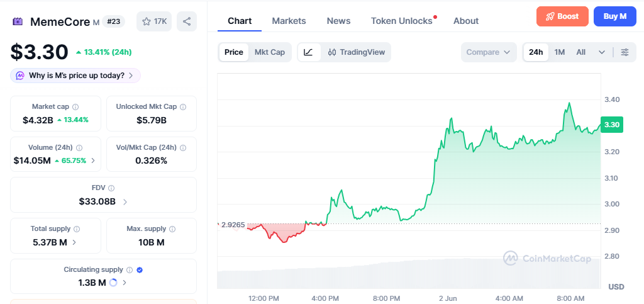Add MemeCore to watchlist via the 17K star button

pos(155,21)
